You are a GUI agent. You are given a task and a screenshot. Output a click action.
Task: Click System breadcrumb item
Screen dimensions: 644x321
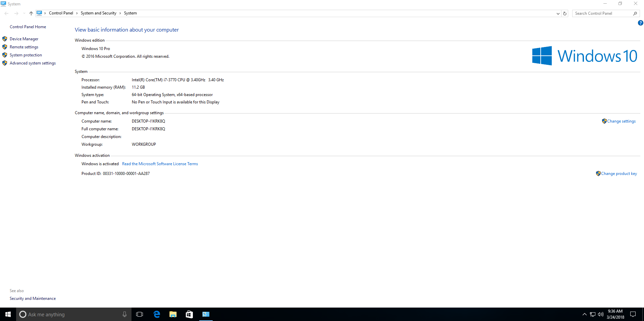point(130,13)
